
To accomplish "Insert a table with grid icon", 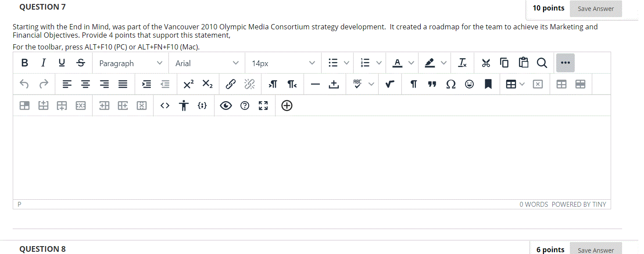I will (511, 84).
